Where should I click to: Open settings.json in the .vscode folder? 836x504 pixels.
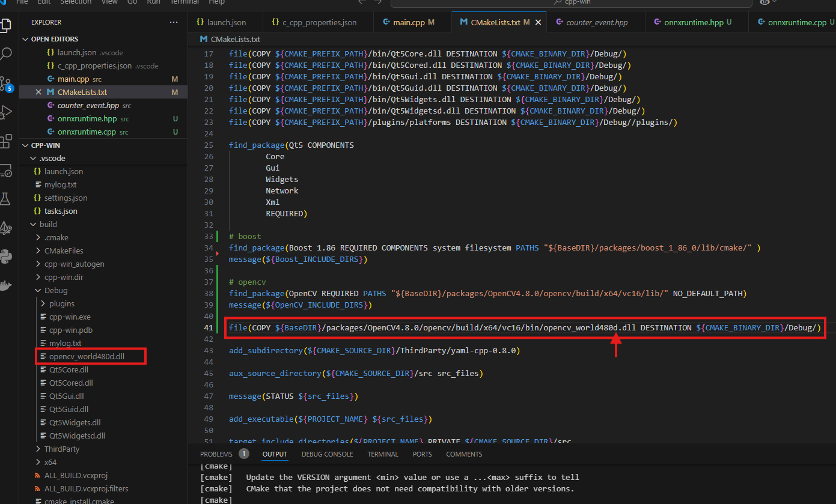[x=103, y=198]
